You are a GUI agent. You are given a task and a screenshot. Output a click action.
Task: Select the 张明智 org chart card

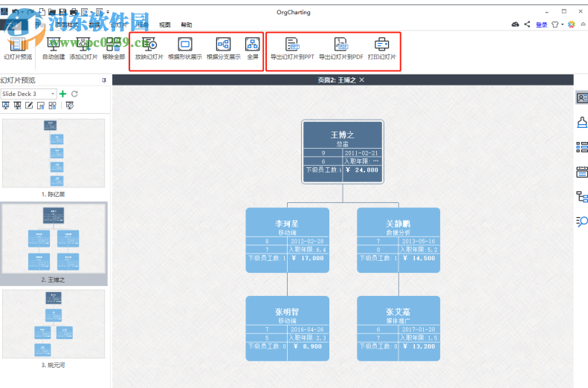tap(287, 329)
